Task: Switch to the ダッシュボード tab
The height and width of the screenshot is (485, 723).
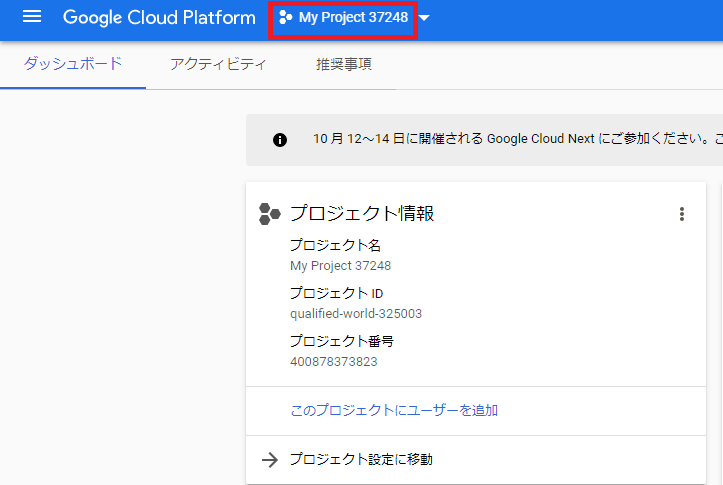Action: 73,64
